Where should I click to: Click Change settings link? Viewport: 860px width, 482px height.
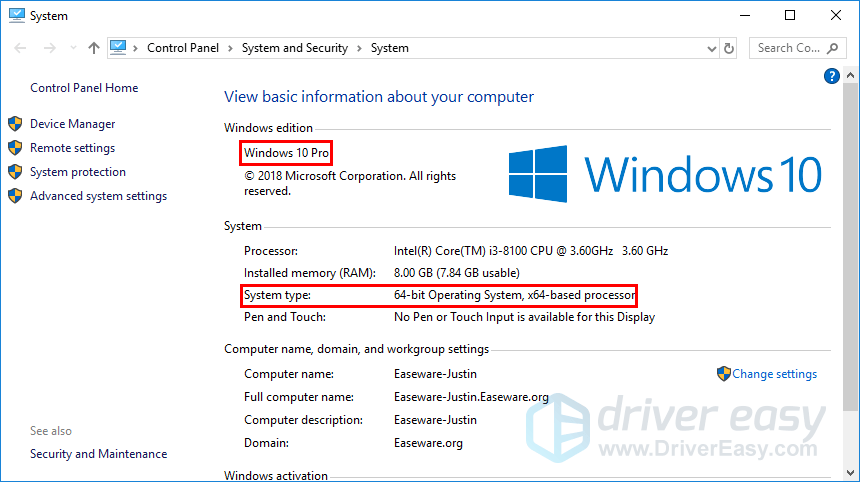(774, 374)
